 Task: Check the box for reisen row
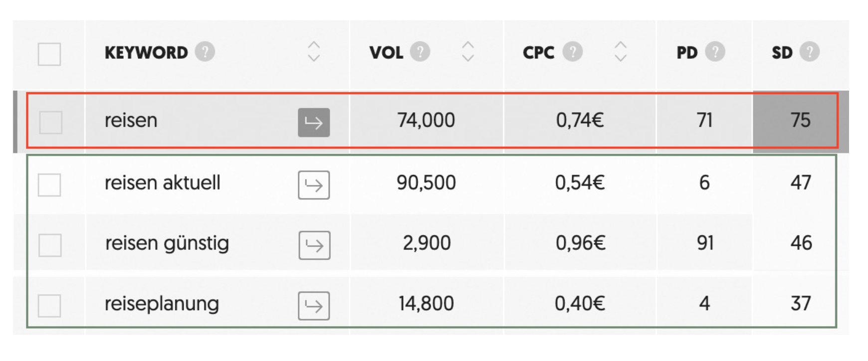tap(51, 122)
